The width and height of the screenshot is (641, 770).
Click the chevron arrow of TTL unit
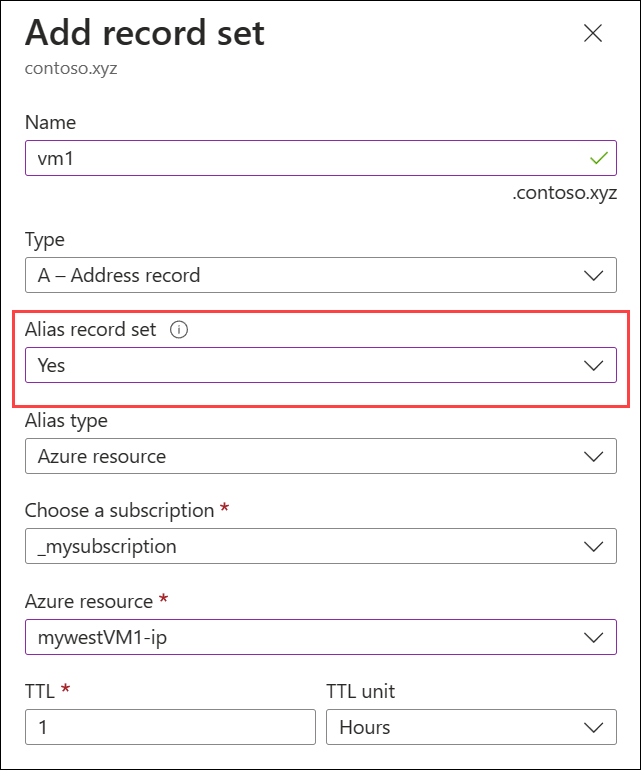pyautogui.click(x=593, y=727)
